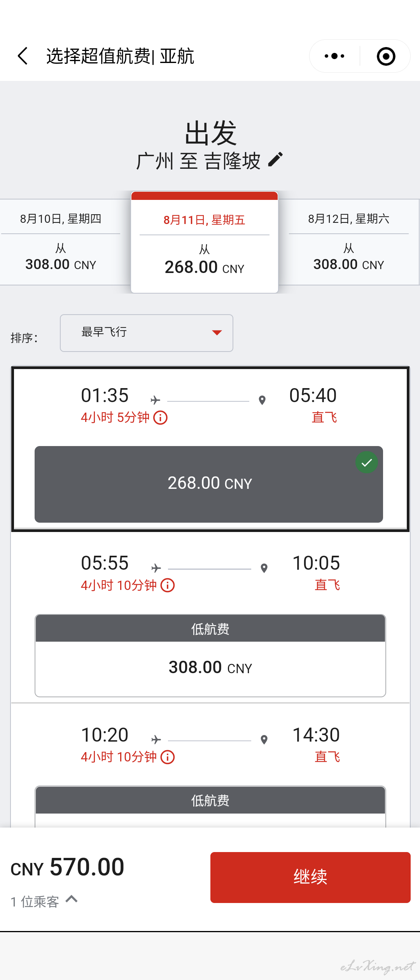Deselect the green checkmark on 268.00 fare

[x=366, y=462]
